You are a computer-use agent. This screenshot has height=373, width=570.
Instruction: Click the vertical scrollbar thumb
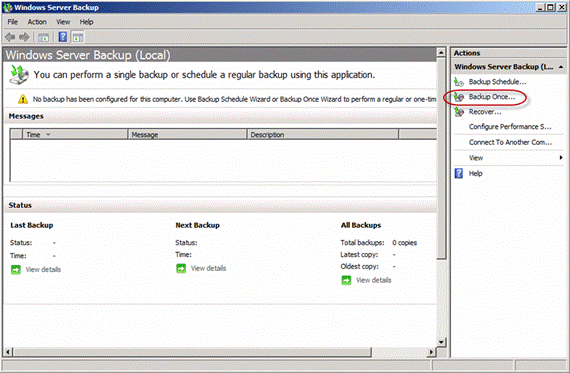point(441,158)
